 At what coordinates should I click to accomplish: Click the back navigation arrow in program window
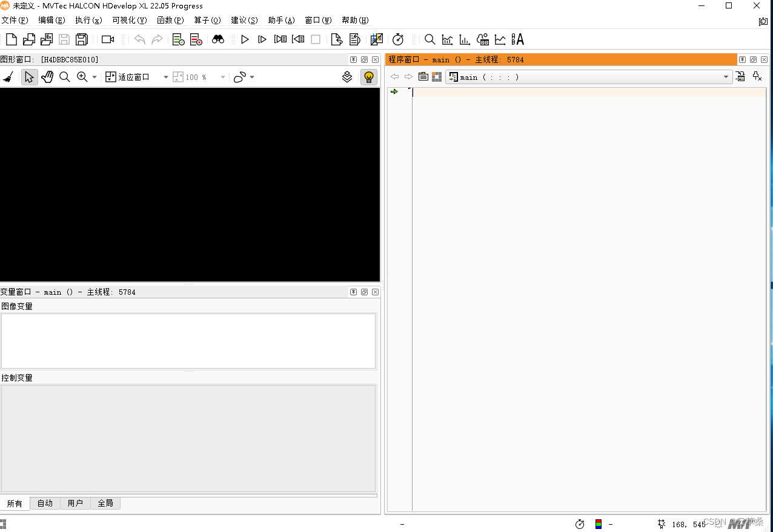click(394, 77)
